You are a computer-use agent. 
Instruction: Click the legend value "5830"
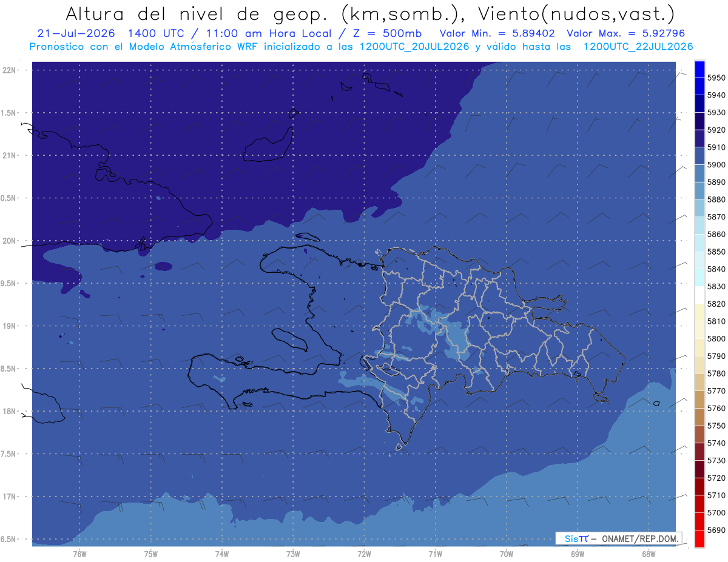tap(716, 286)
